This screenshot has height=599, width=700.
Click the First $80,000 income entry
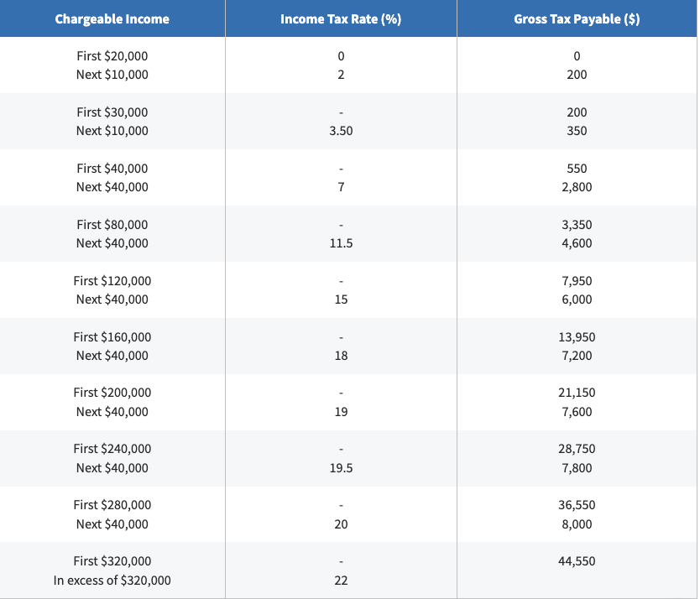pyautogui.click(x=112, y=225)
